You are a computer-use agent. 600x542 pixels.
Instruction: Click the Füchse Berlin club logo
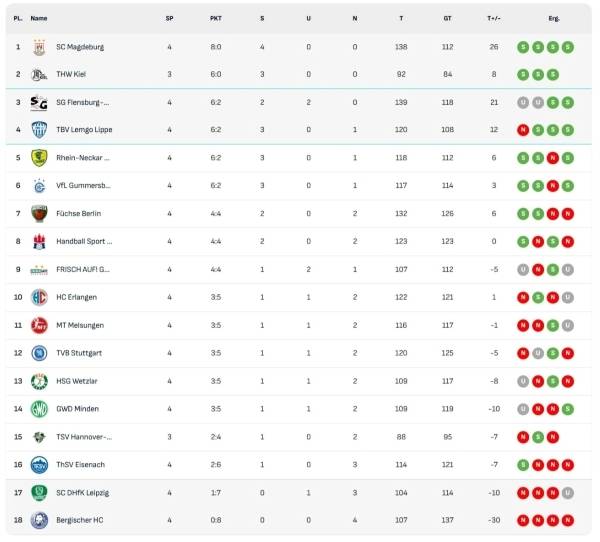39,213
